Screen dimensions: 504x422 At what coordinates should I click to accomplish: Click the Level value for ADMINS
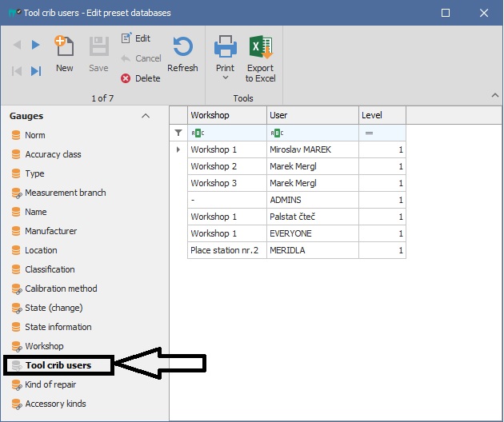tap(382, 200)
